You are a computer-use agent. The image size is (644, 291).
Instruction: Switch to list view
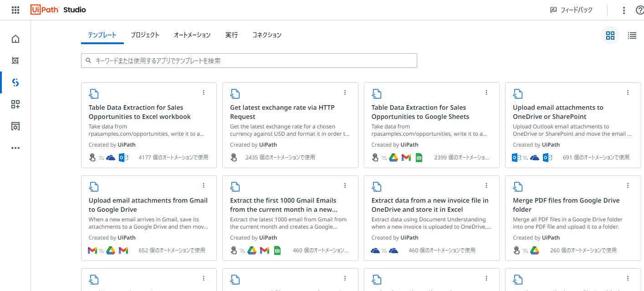[632, 35]
